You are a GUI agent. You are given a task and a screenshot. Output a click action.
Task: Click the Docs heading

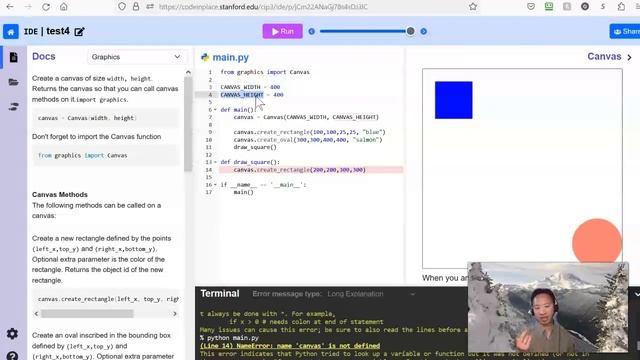[x=44, y=57]
